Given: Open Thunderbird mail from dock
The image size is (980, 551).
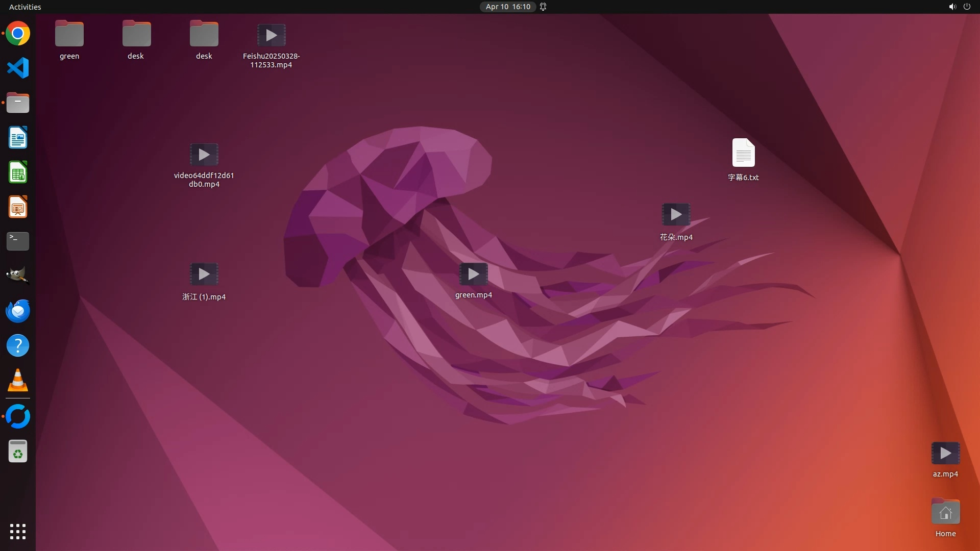Looking at the screenshot, I should point(18,311).
